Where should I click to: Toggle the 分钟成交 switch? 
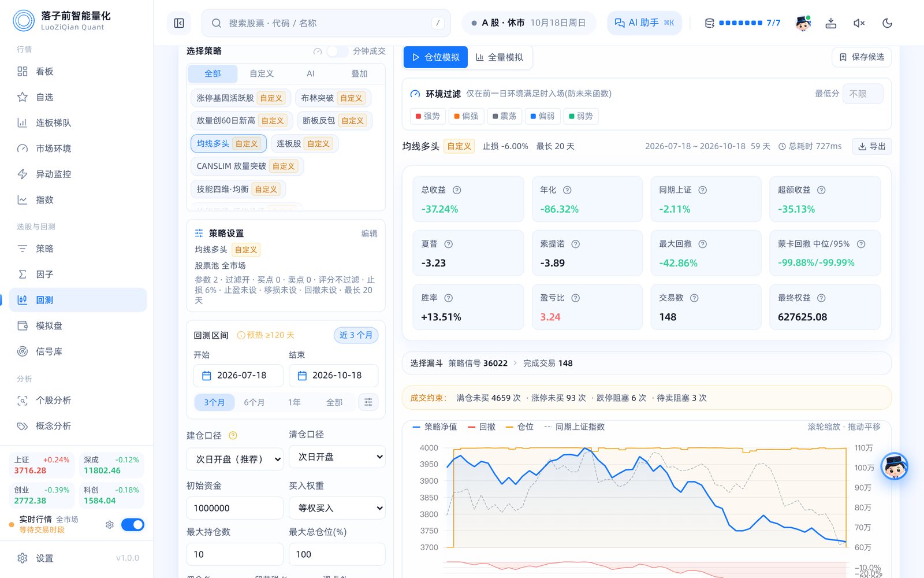pos(337,51)
